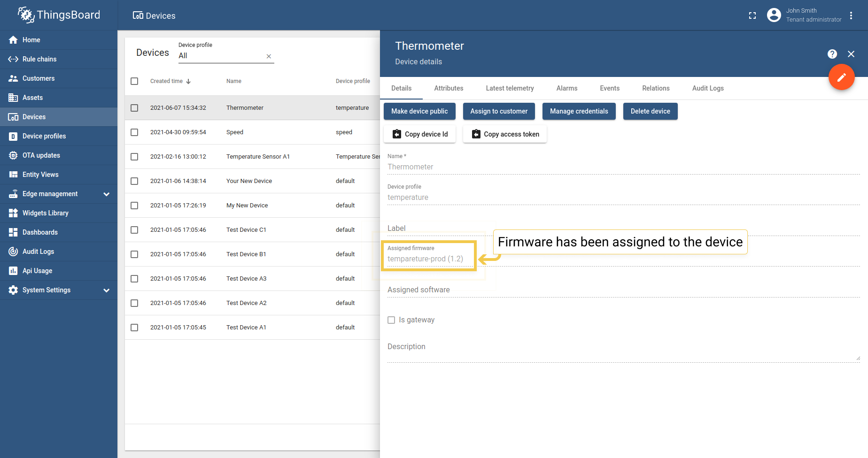Switch to the Attributes tab
The height and width of the screenshot is (458, 868).
pos(449,88)
